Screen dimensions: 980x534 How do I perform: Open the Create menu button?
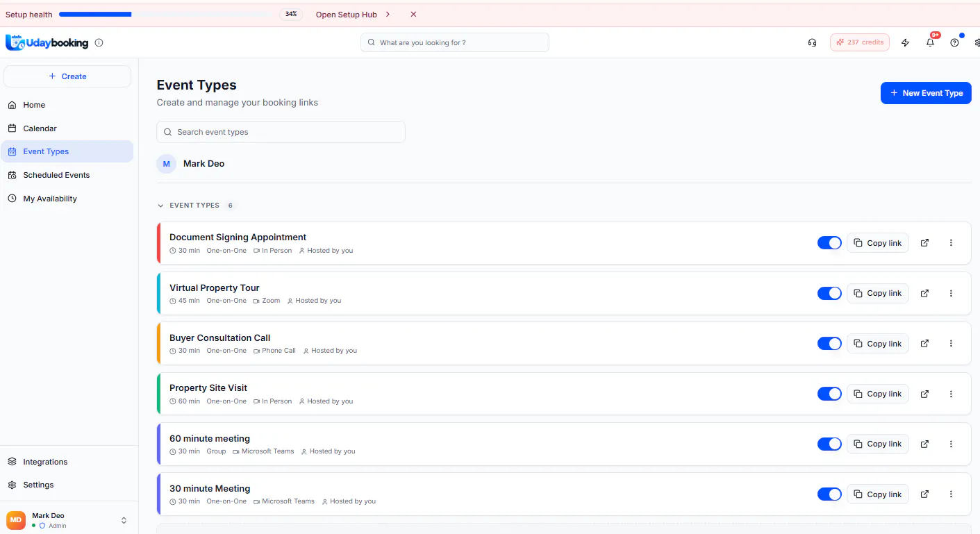coord(67,76)
